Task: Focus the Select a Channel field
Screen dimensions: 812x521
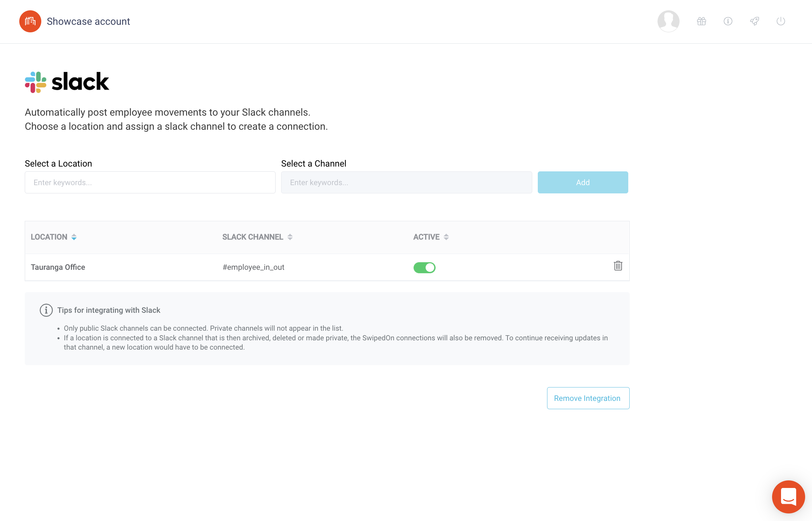Action: coord(406,182)
